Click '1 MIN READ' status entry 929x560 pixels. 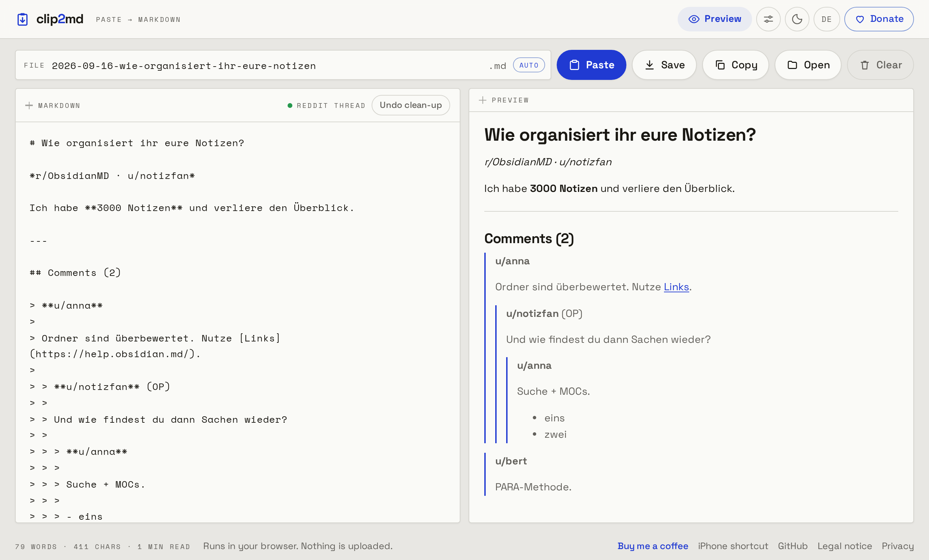[x=164, y=546]
